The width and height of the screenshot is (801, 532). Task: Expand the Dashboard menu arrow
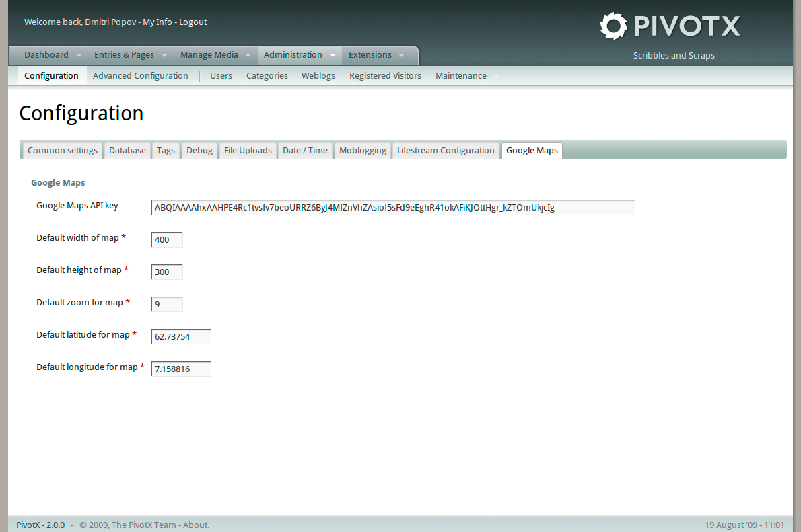[79, 55]
